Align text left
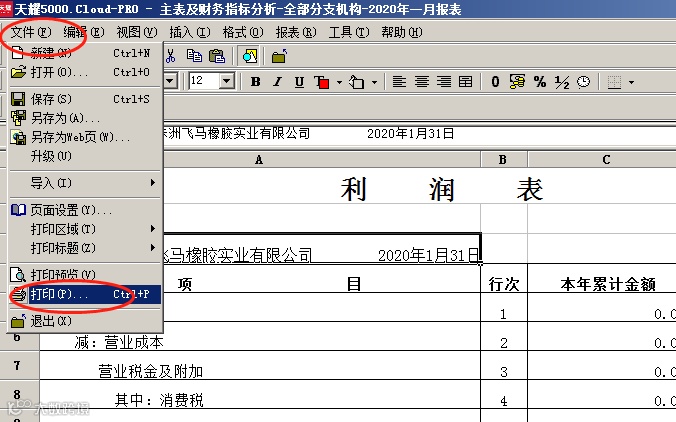Image resolution: width=676 pixels, height=422 pixels. (x=399, y=81)
